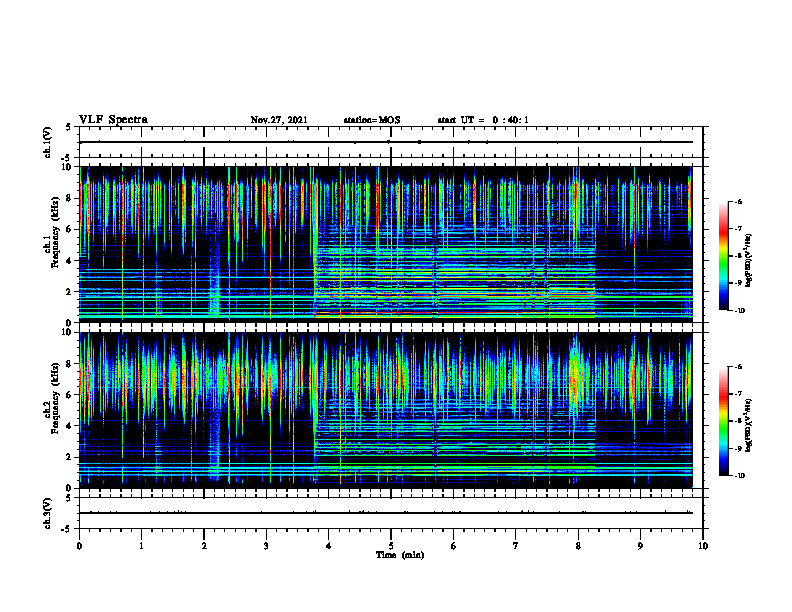This screenshot has height=612, width=792.
Task: Click the ch.1 colorbar log(PSD) unit label
Action: (x=749, y=261)
